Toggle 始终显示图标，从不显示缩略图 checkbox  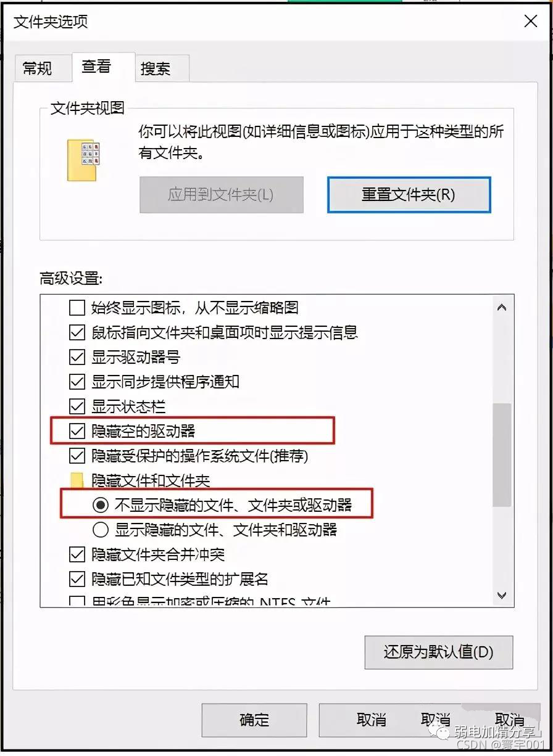77,308
